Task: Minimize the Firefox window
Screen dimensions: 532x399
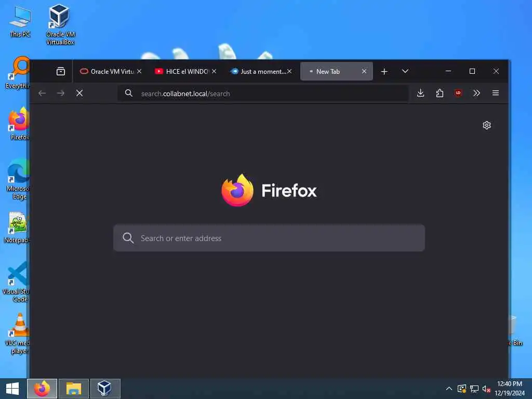Action: click(x=448, y=71)
